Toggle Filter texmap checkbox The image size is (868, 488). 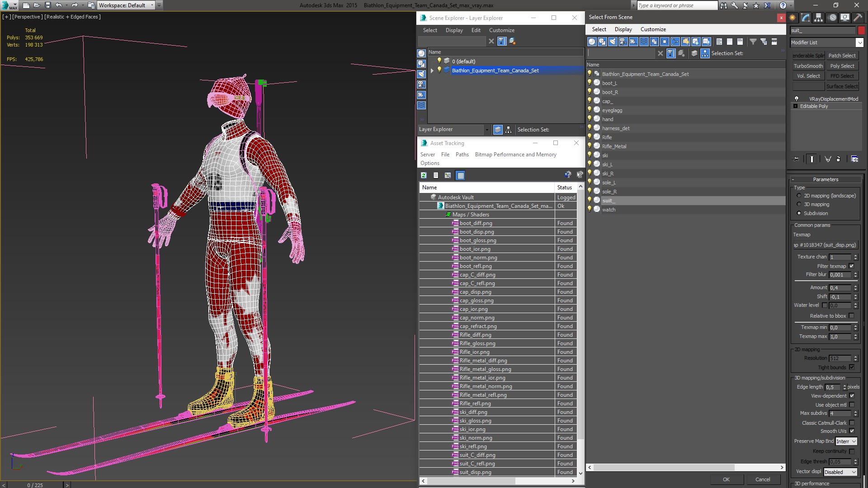point(852,266)
